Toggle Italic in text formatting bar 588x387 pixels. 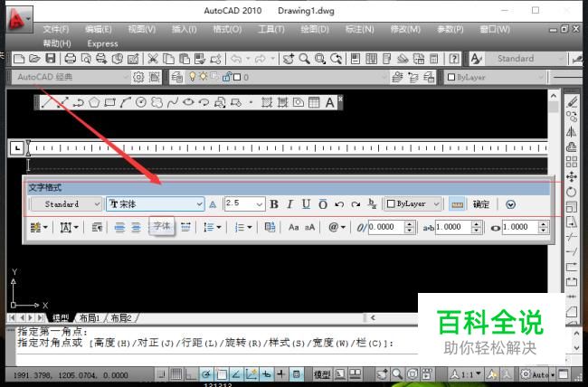(289, 204)
